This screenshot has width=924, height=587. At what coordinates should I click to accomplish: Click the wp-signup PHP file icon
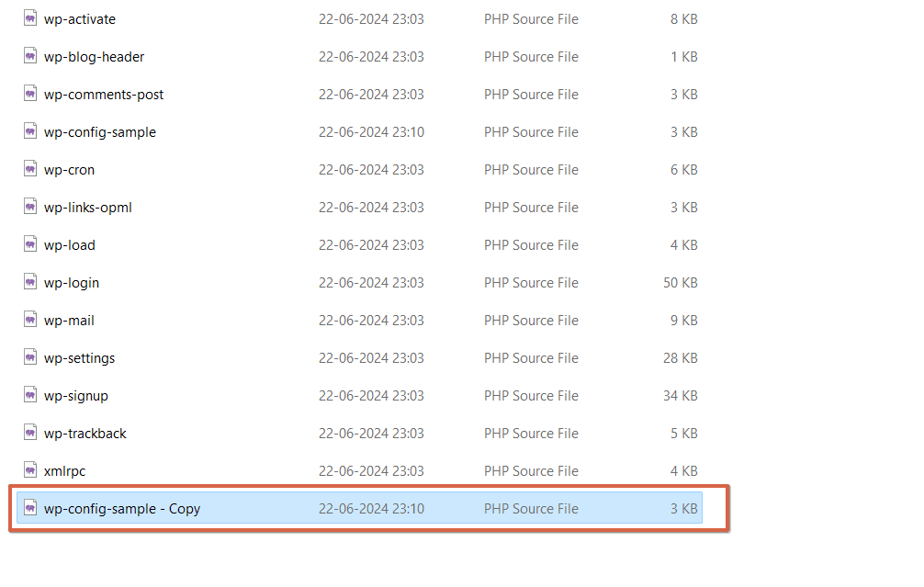30,395
